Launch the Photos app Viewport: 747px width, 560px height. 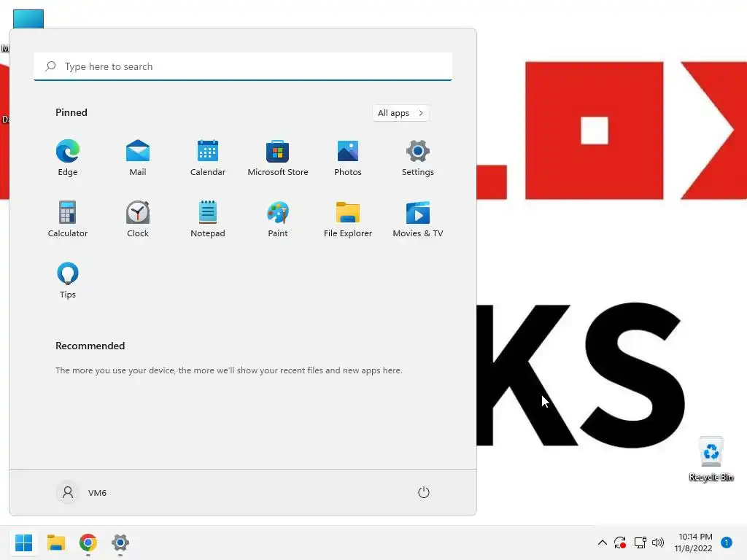coord(348,157)
